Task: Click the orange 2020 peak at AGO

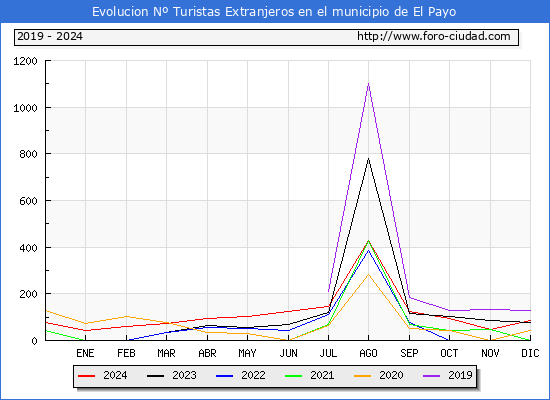Action: (368, 275)
